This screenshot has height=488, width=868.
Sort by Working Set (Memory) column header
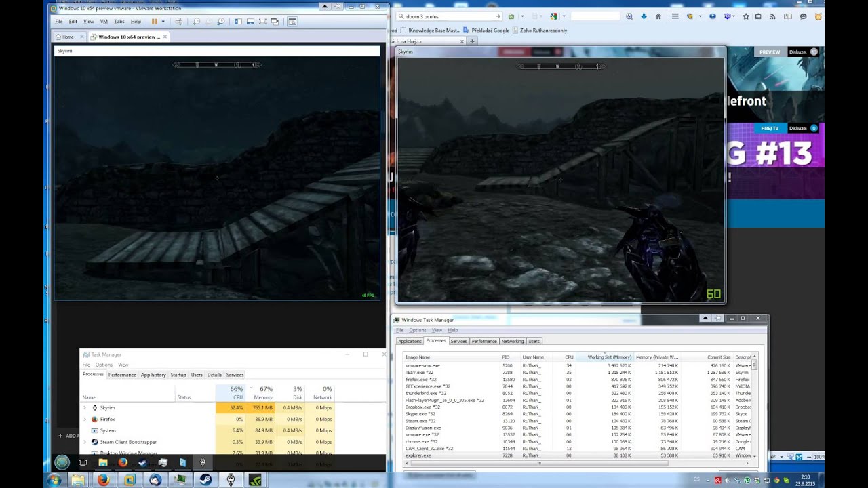(604, 357)
